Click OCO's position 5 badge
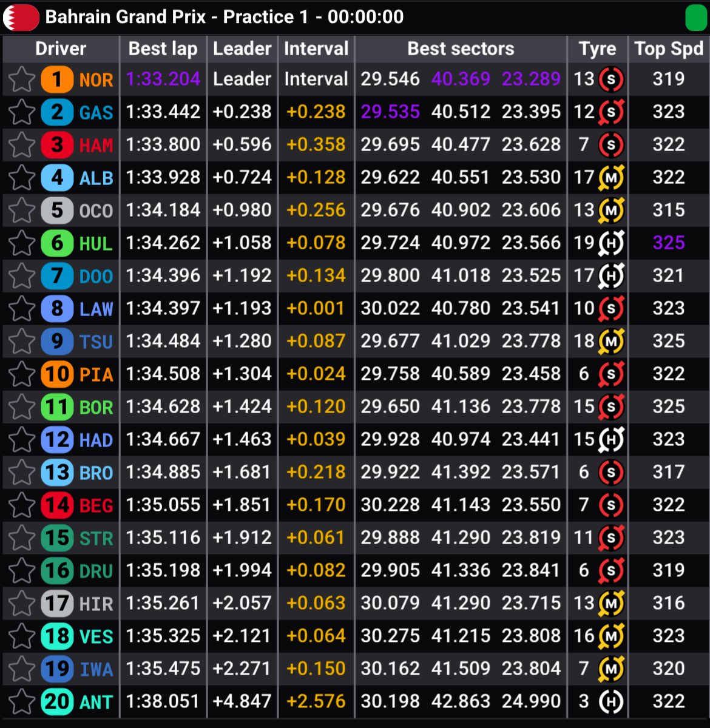The image size is (710, 728). click(57, 211)
